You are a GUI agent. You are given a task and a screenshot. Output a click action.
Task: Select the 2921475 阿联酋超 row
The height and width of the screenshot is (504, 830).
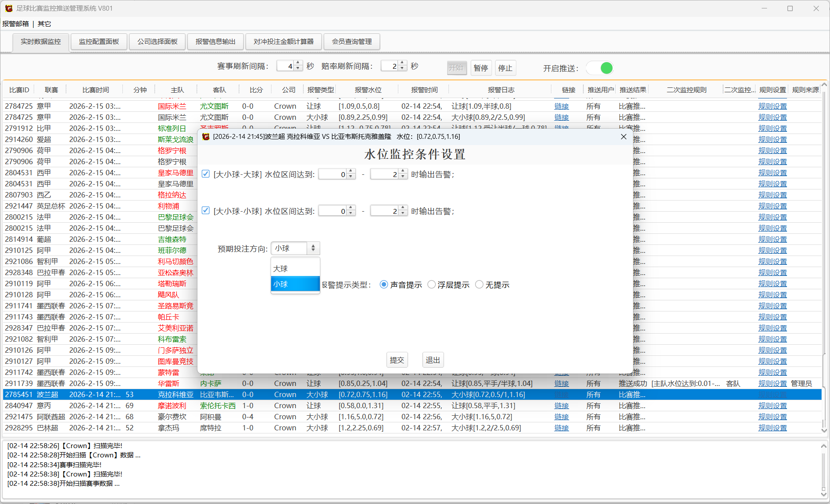click(412, 417)
